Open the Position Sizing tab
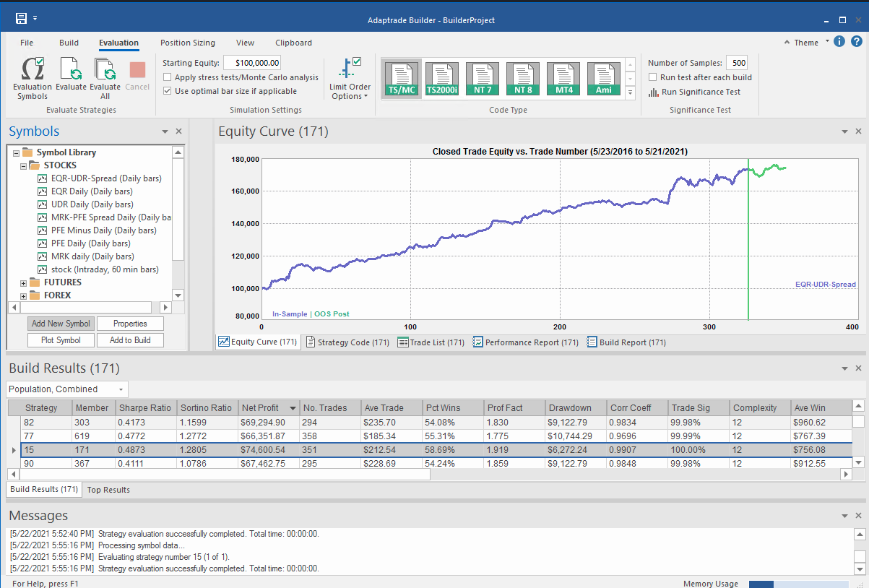869x588 pixels. point(188,43)
